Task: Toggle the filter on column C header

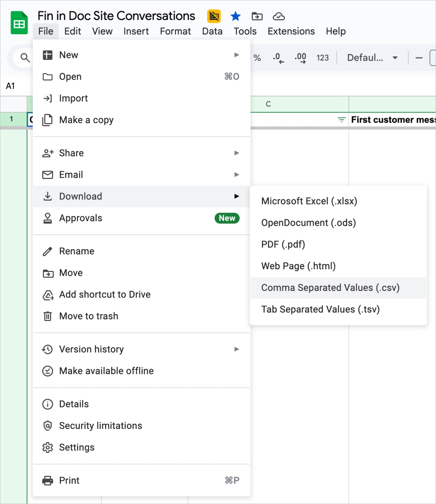Action: [x=341, y=119]
